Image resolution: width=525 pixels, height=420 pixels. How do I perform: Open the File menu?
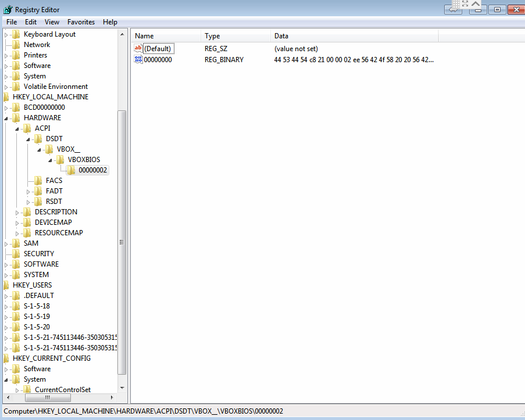[12, 22]
